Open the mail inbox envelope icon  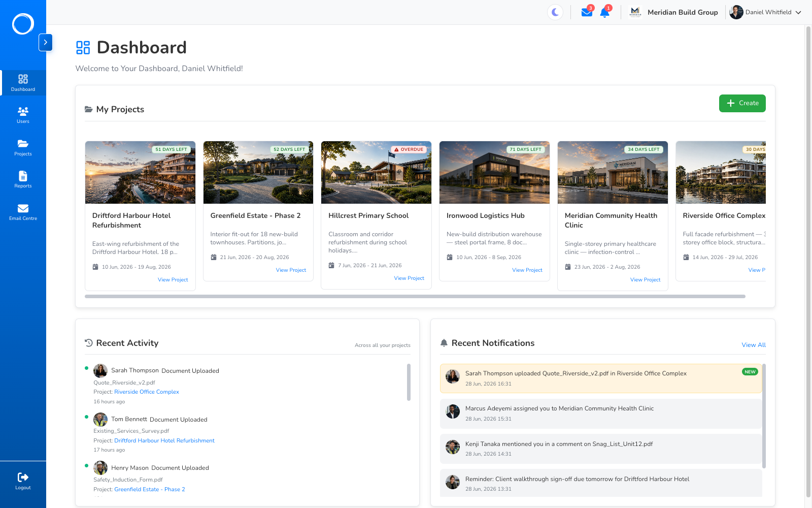click(587, 12)
